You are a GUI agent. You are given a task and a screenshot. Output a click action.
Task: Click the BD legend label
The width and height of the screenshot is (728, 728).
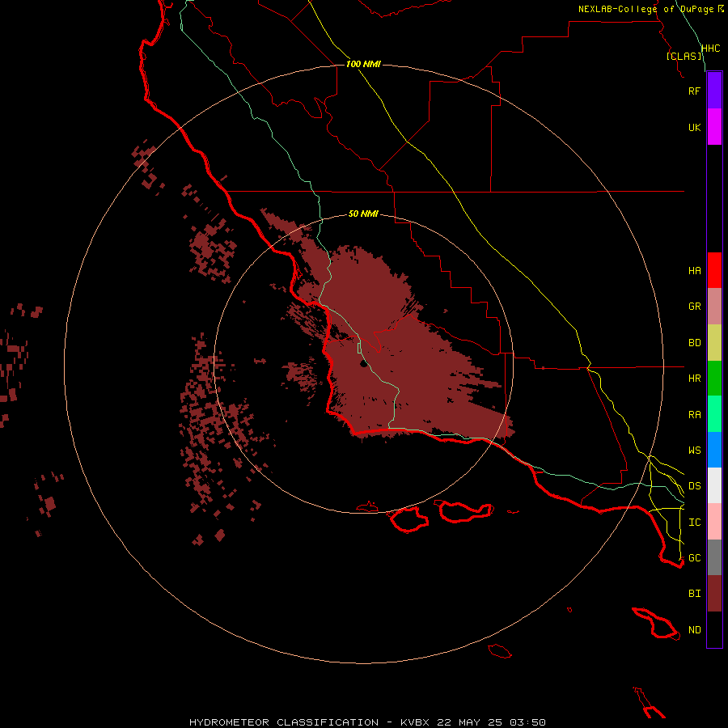pyautogui.click(x=694, y=343)
